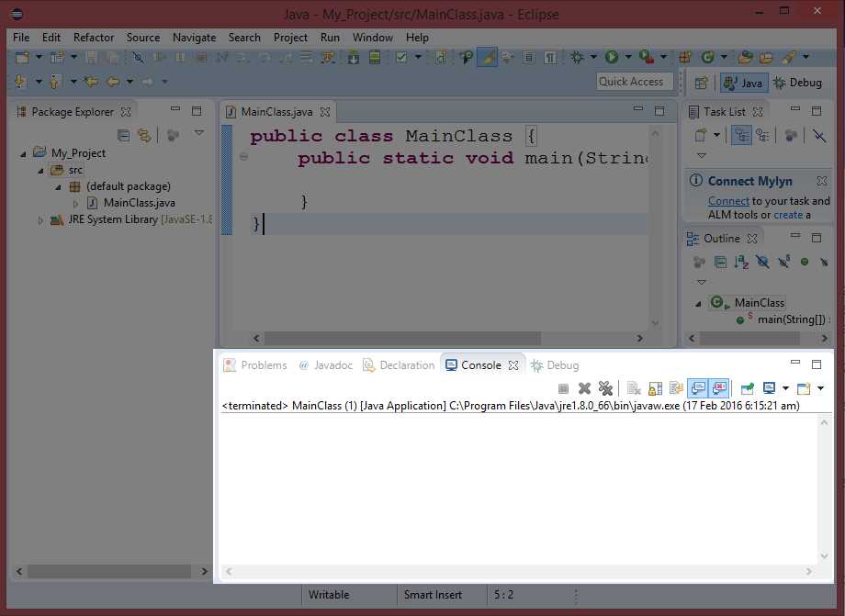
Task: Click the Search flashlight toolbar icon
Action: [790, 57]
